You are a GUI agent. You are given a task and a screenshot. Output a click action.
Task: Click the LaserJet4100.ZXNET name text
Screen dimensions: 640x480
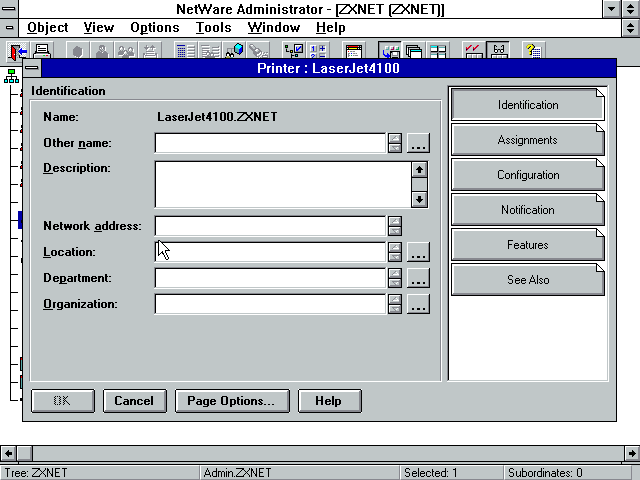click(217, 117)
